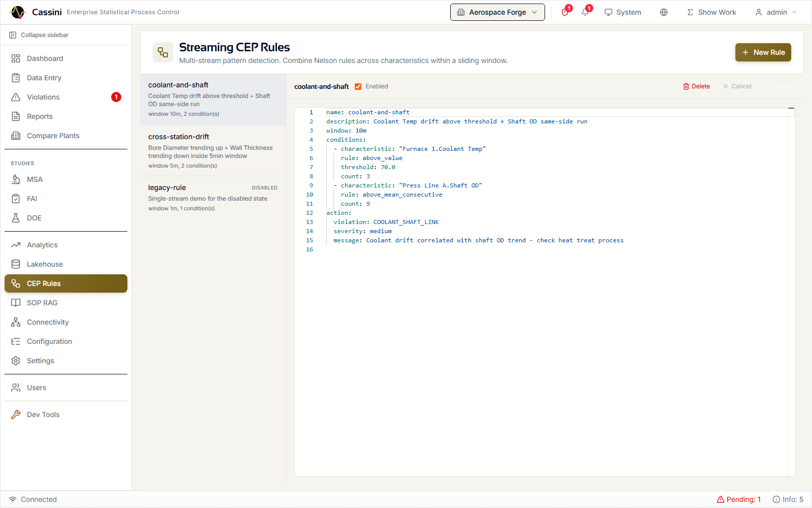Viewport: 812px width, 508px height.
Task: Select the cross-station-drift rule
Action: point(213,151)
